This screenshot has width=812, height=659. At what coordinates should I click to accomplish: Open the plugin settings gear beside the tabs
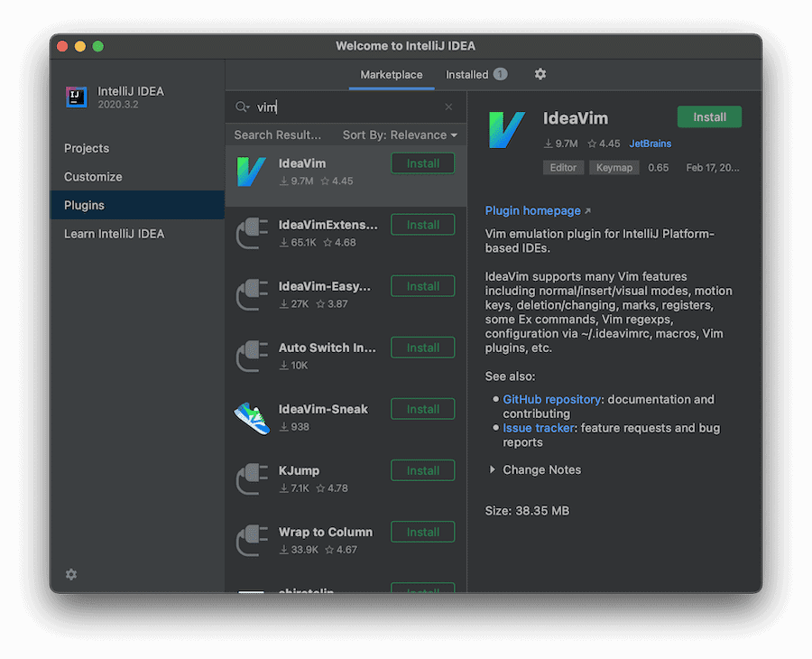tap(540, 74)
